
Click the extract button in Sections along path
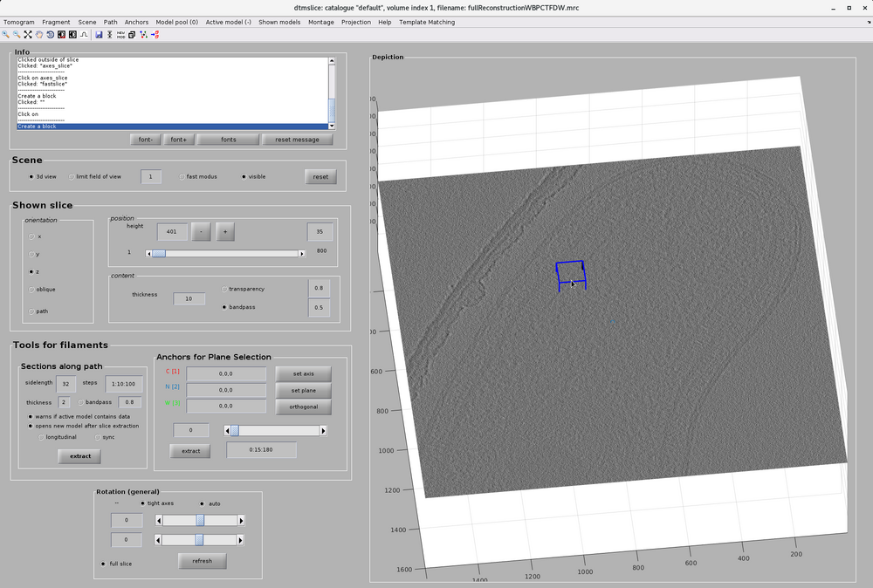[x=79, y=455]
